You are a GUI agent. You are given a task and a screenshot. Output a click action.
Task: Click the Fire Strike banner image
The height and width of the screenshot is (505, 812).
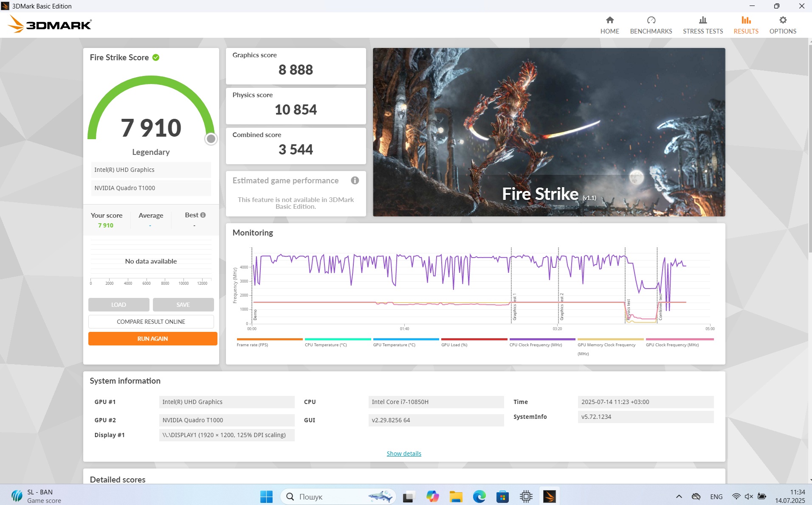coord(549,132)
